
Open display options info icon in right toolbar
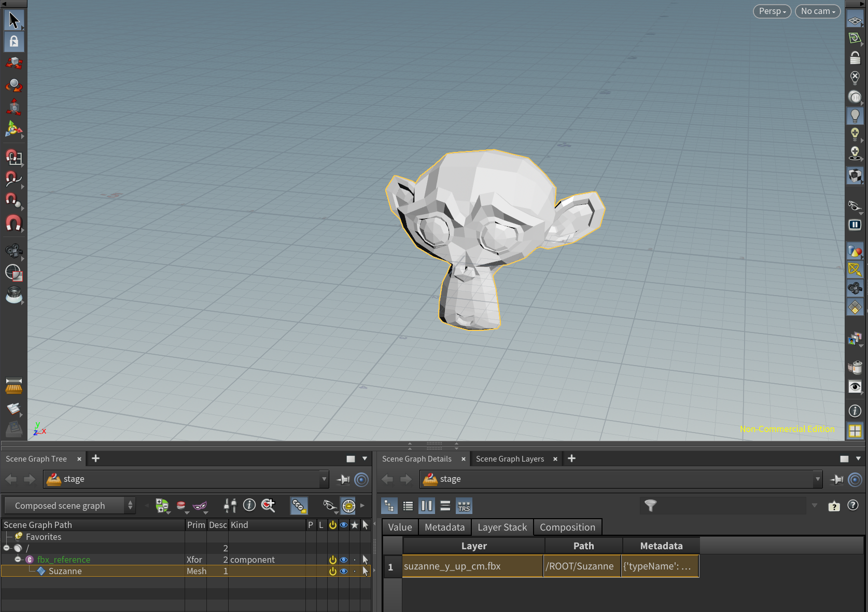coord(855,411)
